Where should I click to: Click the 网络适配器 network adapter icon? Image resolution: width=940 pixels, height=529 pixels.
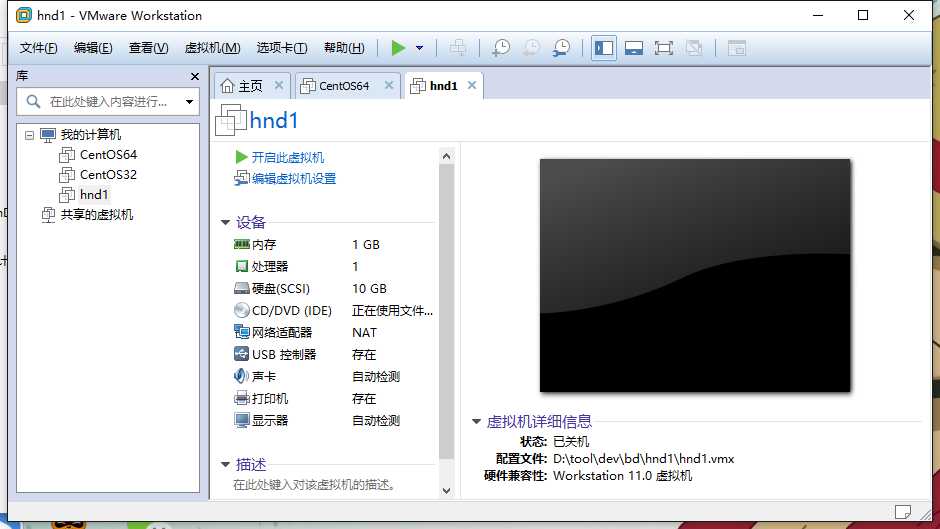click(x=242, y=332)
